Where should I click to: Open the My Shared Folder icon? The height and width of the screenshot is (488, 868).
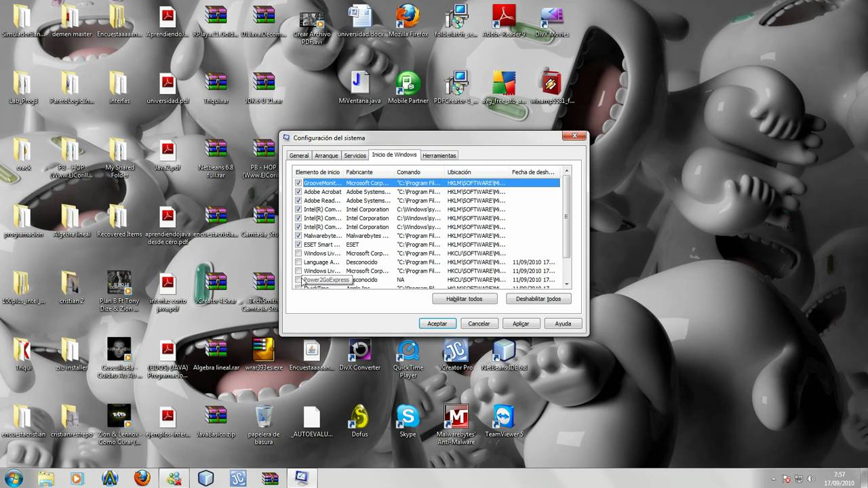[119, 157]
